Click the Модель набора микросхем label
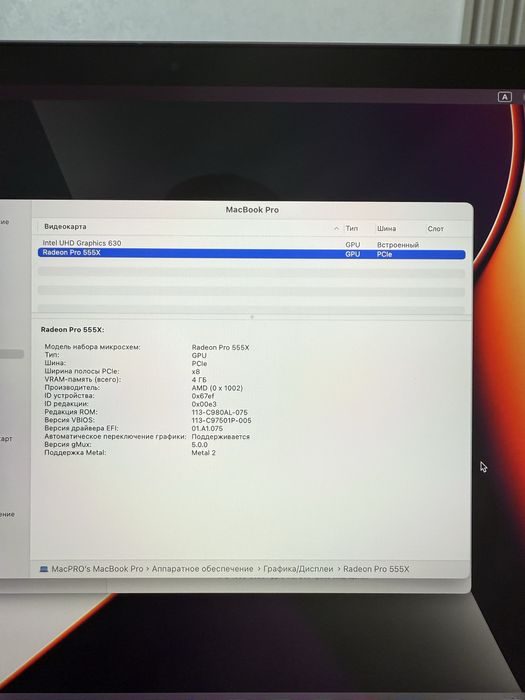This screenshot has height=700, width=525. coord(92,346)
